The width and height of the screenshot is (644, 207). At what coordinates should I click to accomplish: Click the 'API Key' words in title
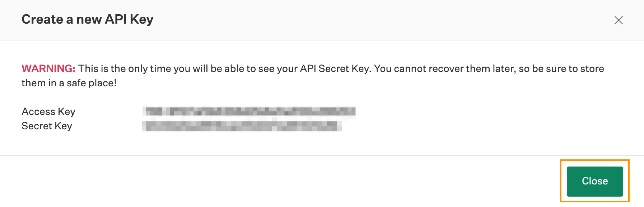click(x=129, y=19)
